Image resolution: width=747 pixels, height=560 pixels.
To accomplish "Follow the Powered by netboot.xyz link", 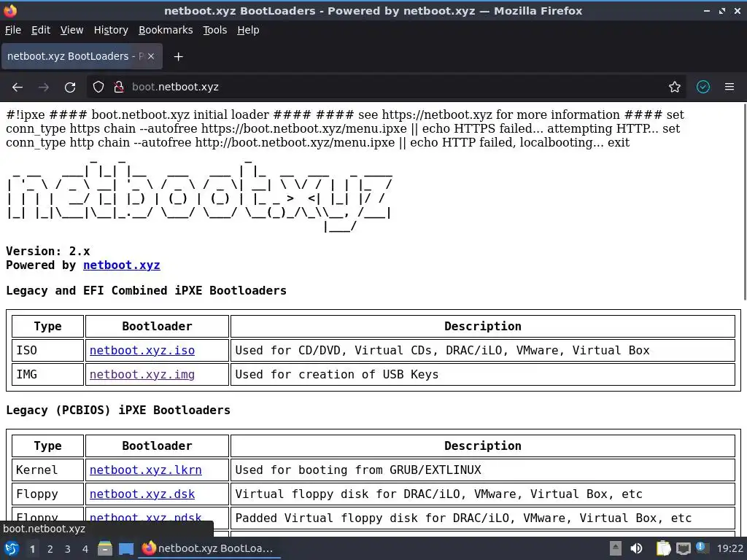I will (x=122, y=265).
